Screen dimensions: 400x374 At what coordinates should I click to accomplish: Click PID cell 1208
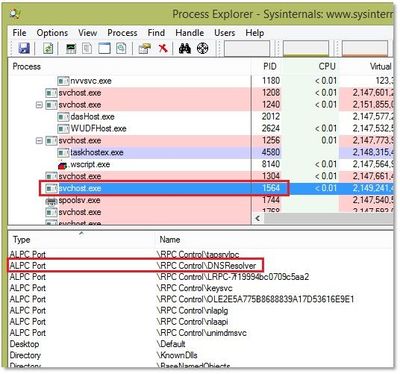(x=271, y=93)
